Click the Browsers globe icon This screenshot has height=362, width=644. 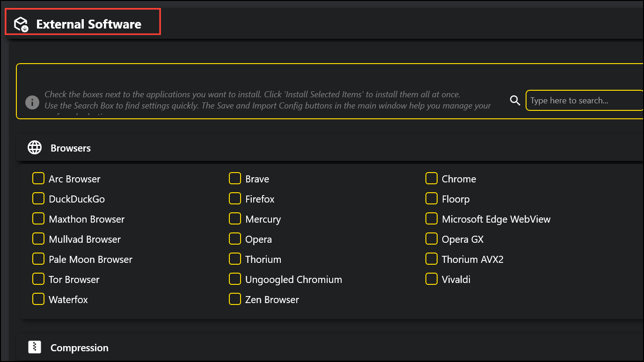point(35,148)
